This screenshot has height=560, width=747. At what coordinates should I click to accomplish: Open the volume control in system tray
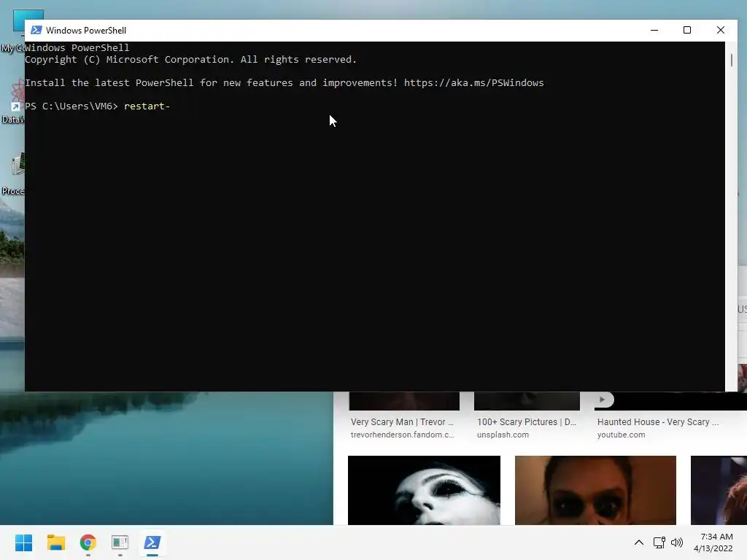(x=676, y=542)
